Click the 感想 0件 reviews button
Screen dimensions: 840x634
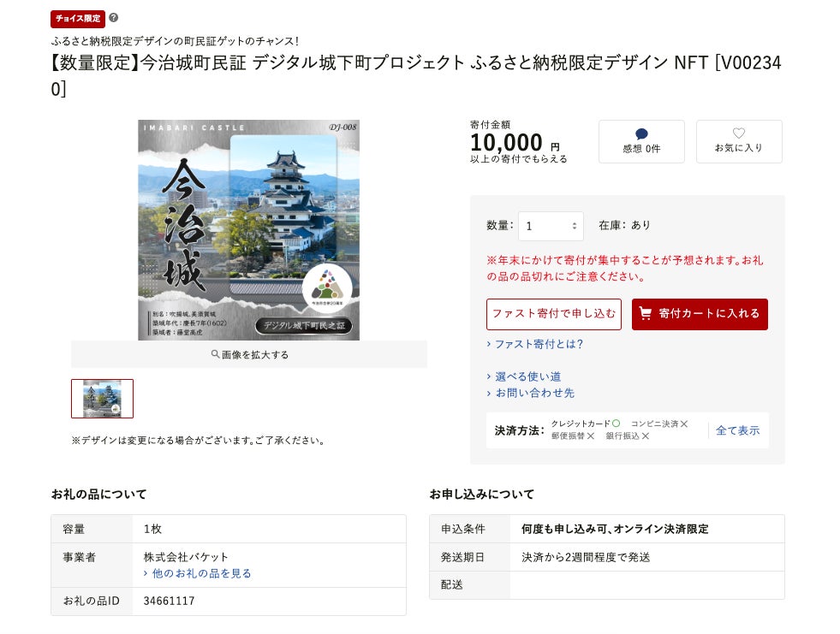[x=641, y=141]
